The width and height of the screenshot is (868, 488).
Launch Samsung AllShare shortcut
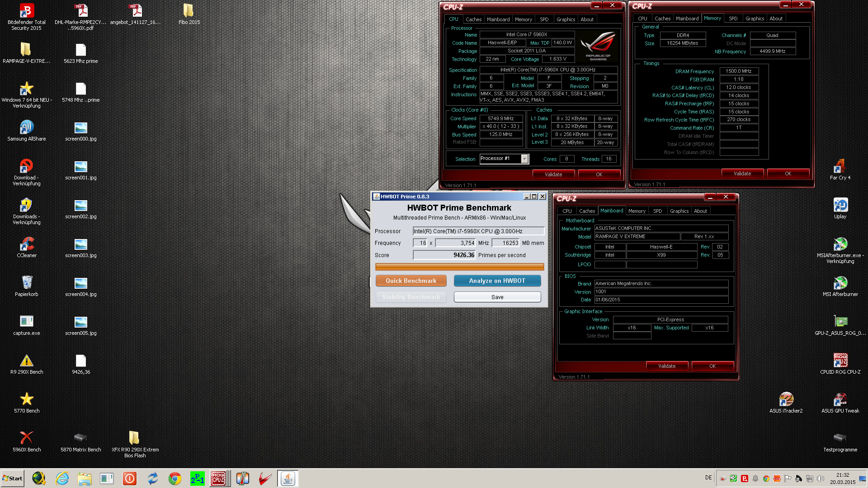click(27, 131)
